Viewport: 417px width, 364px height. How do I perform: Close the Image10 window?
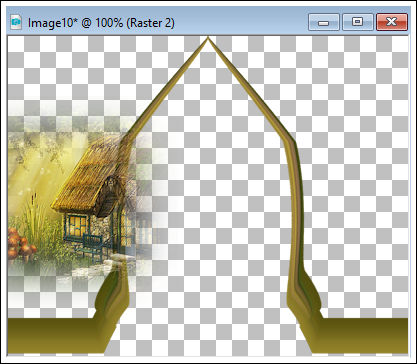(392, 22)
